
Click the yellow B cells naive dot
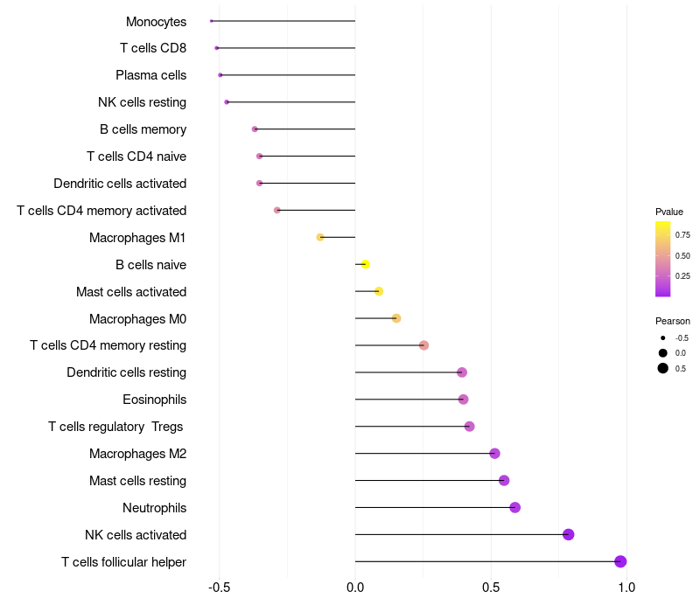pyautogui.click(x=365, y=264)
